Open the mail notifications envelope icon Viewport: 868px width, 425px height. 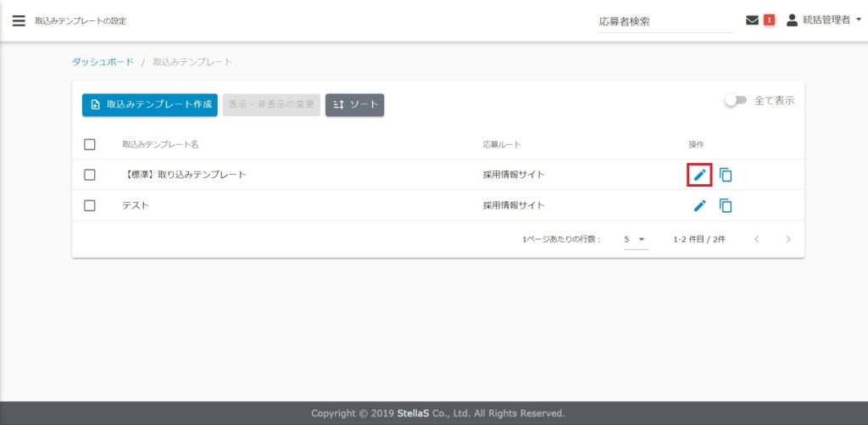point(752,20)
